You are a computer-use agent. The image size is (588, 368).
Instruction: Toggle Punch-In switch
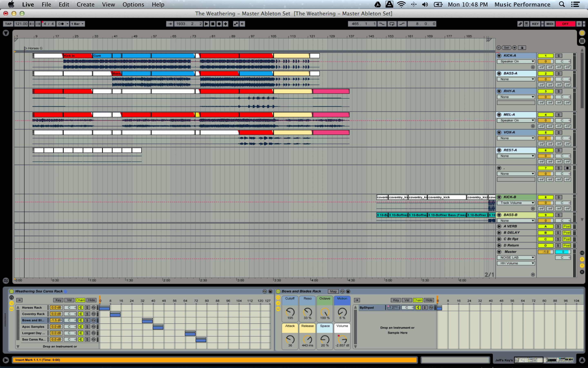coord(382,24)
